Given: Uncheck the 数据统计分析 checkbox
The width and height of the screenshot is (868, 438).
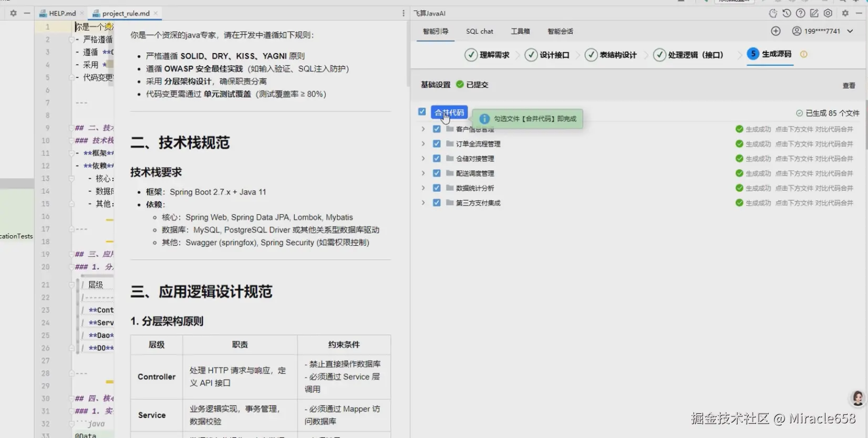Looking at the screenshot, I should pos(437,187).
